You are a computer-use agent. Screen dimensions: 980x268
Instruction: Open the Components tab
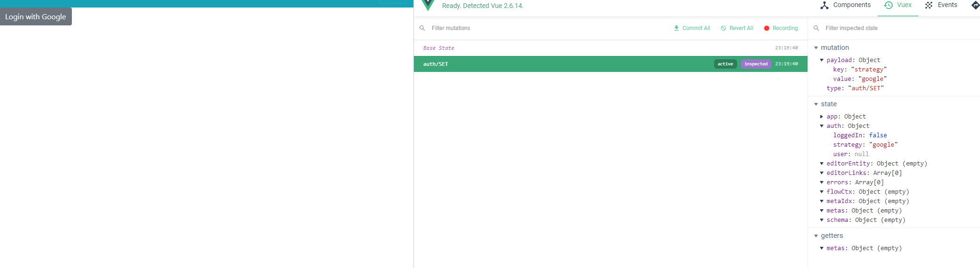(846, 5)
